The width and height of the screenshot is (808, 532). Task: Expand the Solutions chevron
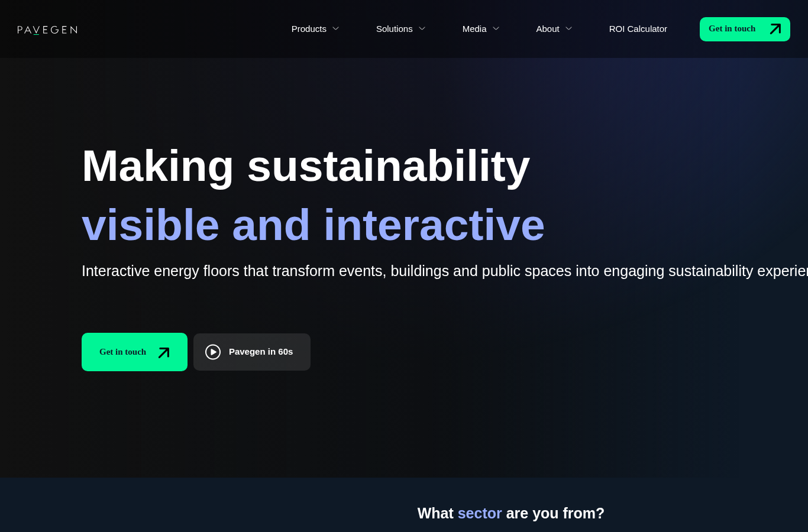click(x=422, y=29)
